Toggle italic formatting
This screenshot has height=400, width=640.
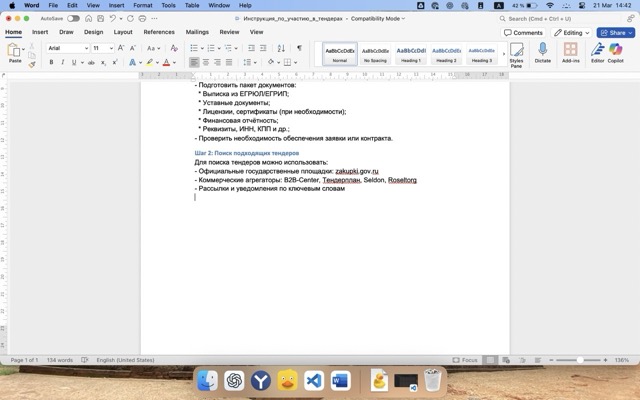click(x=63, y=62)
